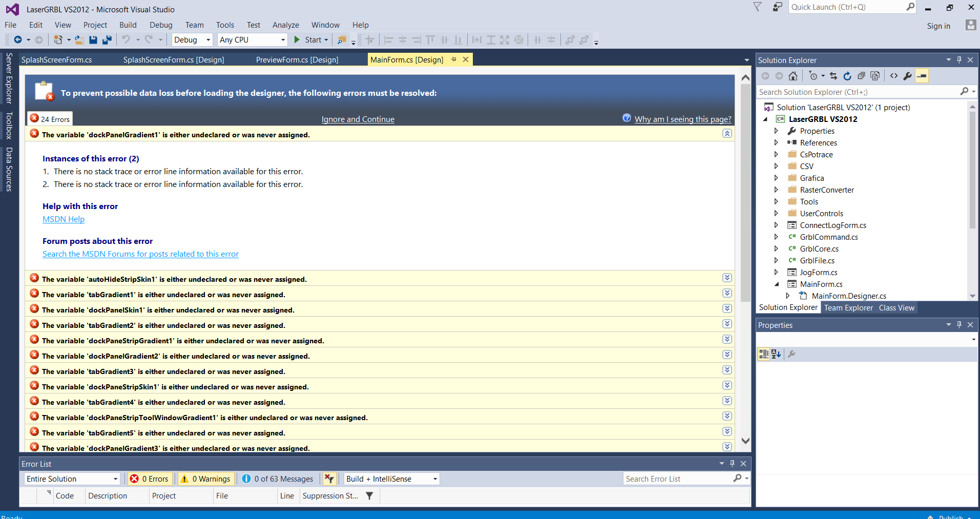Click Sync with Active Document icon
Image resolution: width=980 pixels, height=519 pixels.
click(x=833, y=76)
